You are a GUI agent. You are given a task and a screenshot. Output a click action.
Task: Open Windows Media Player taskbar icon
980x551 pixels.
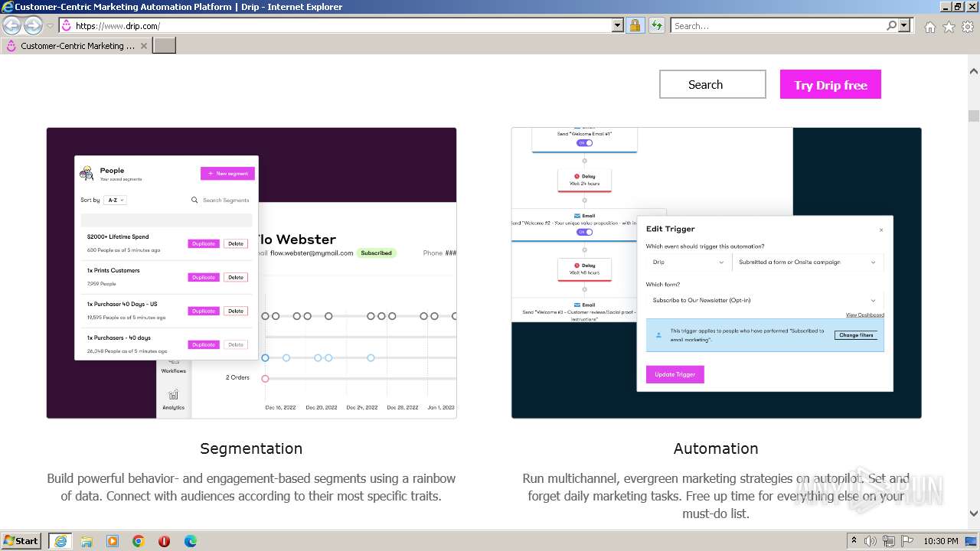pyautogui.click(x=113, y=541)
